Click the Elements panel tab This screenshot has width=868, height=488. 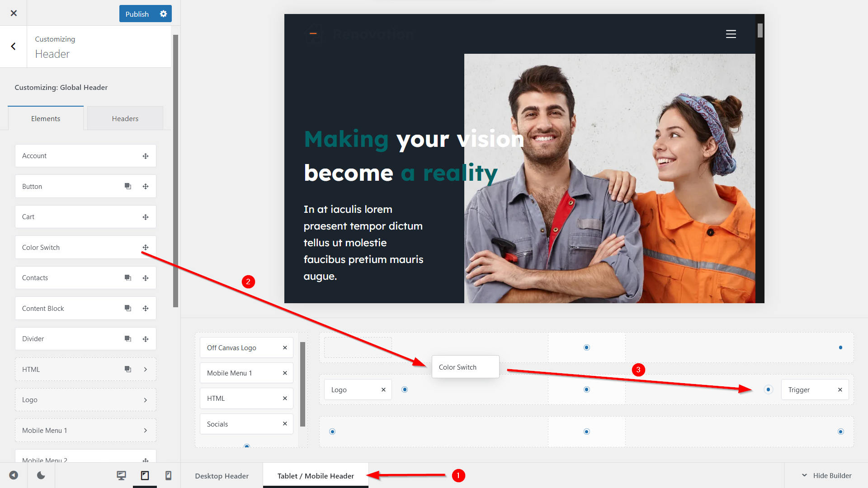[45, 118]
